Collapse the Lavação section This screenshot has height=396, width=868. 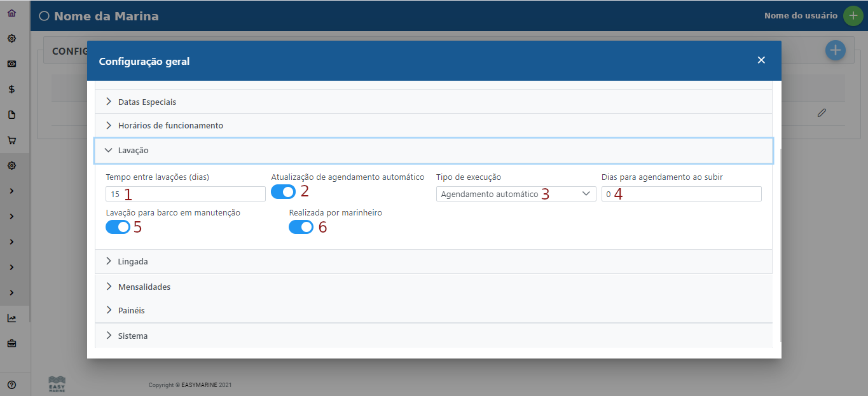(134, 151)
